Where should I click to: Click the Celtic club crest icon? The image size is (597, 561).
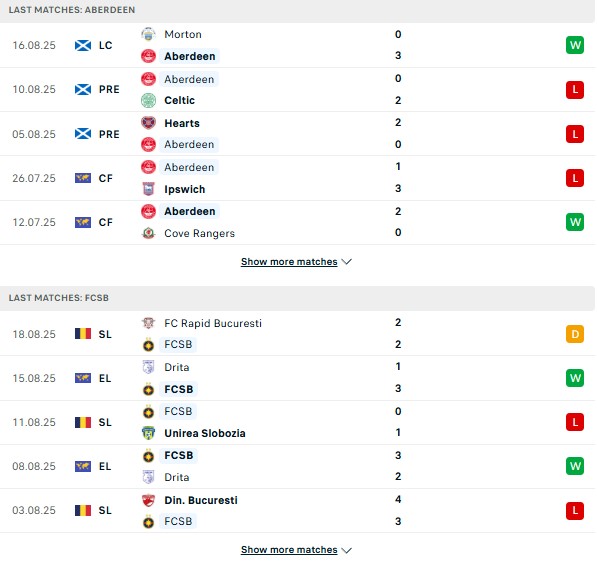pos(148,100)
